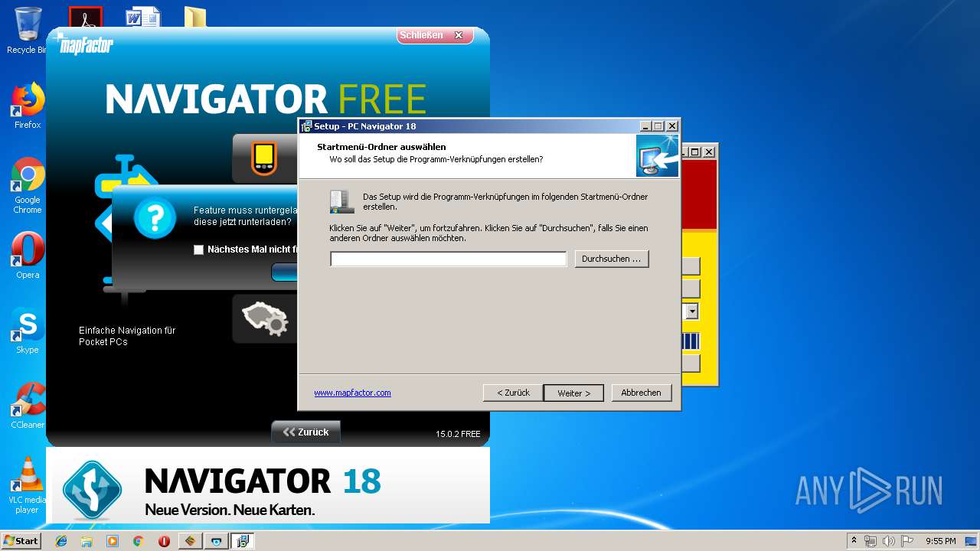Open Chrome from the taskbar
The width and height of the screenshot is (980, 551).
[138, 541]
